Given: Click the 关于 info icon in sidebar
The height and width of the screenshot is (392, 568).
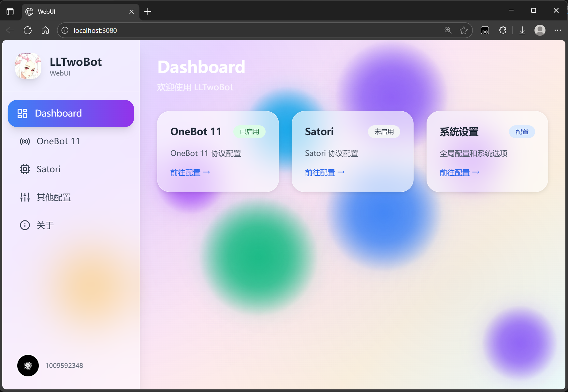Looking at the screenshot, I should [x=25, y=225].
